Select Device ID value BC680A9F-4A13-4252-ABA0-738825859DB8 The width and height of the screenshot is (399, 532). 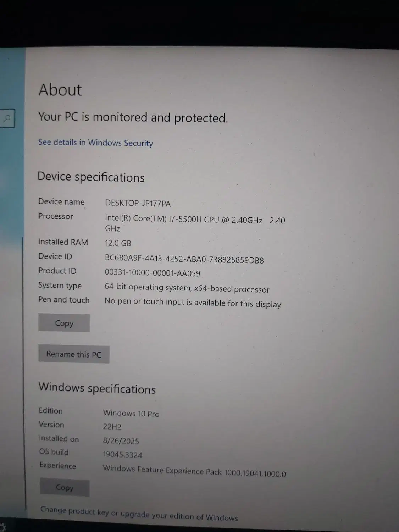184,259
